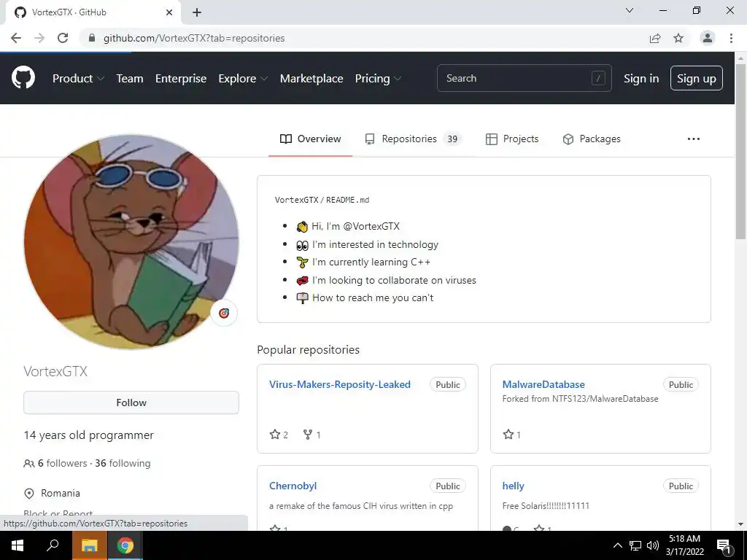Image resolution: width=747 pixels, height=560 pixels.
Task: Open the Marketplace menu item
Action: pos(311,79)
